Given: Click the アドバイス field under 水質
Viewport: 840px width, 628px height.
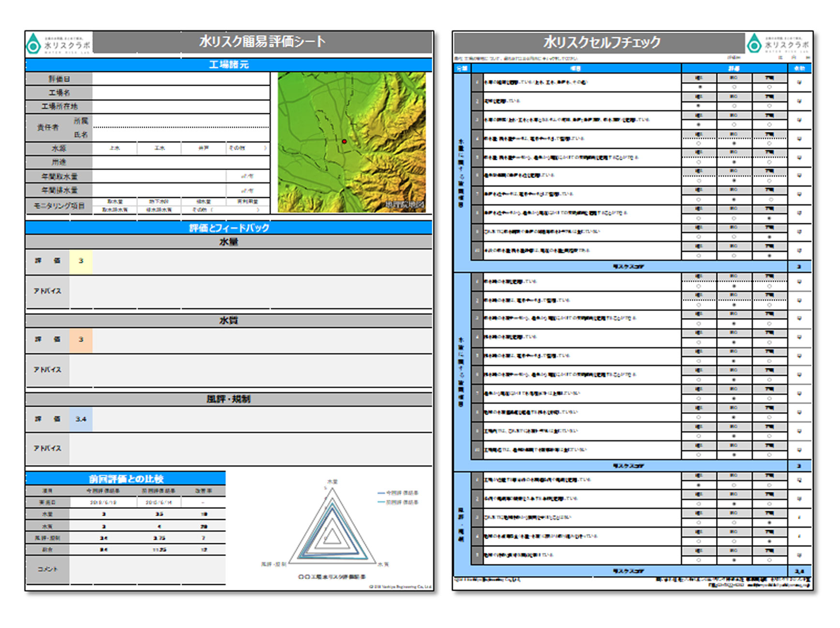Looking at the screenshot, I should click(x=251, y=370).
